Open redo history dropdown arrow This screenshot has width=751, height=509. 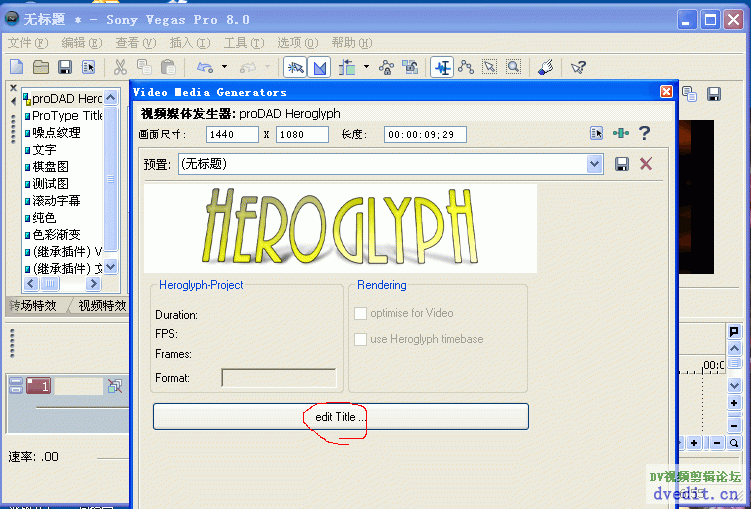267,67
